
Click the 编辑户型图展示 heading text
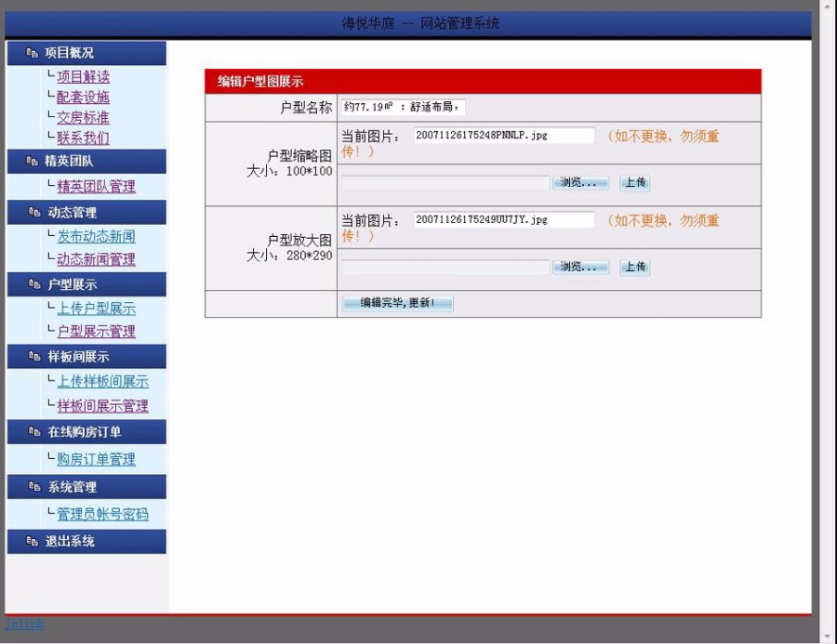pyautogui.click(x=260, y=82)
